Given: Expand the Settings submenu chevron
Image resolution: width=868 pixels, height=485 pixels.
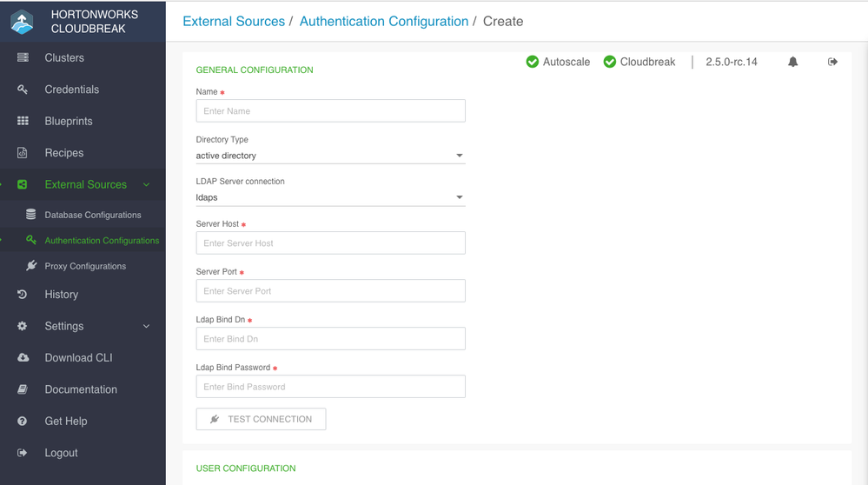Looking at the screenshot, I should [x=146, y=326].
